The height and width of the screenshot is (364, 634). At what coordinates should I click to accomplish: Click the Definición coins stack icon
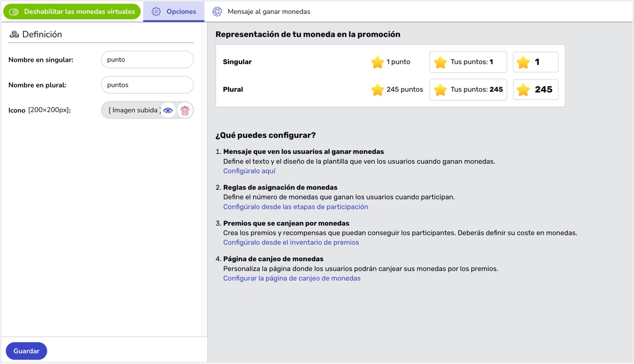tap(14, 35)
